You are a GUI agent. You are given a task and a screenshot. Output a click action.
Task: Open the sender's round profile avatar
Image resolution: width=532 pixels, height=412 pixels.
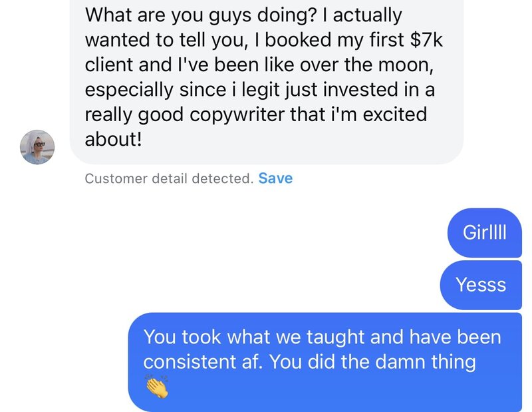pos(37,146)
